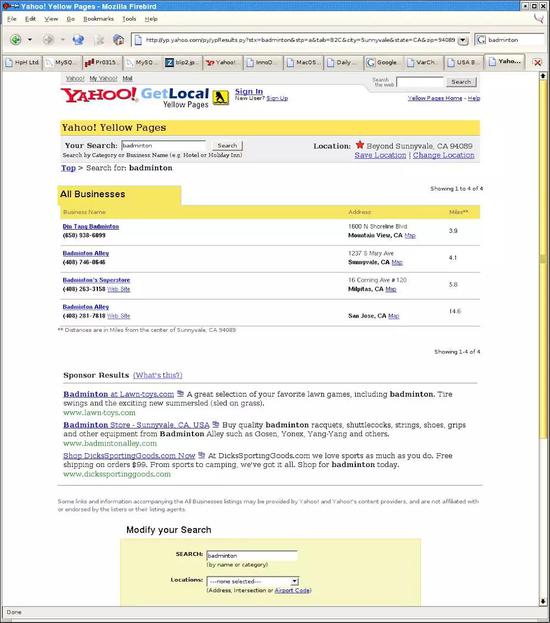Click the What's this? sponsor link
550x623 pixels.
158,375
